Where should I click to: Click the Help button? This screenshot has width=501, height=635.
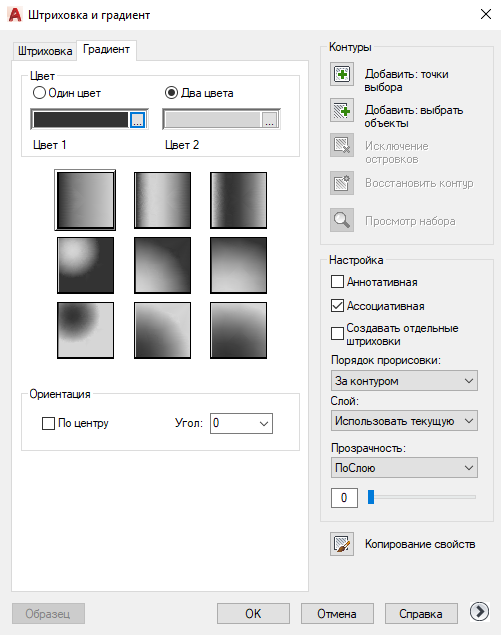click(421, 614)
